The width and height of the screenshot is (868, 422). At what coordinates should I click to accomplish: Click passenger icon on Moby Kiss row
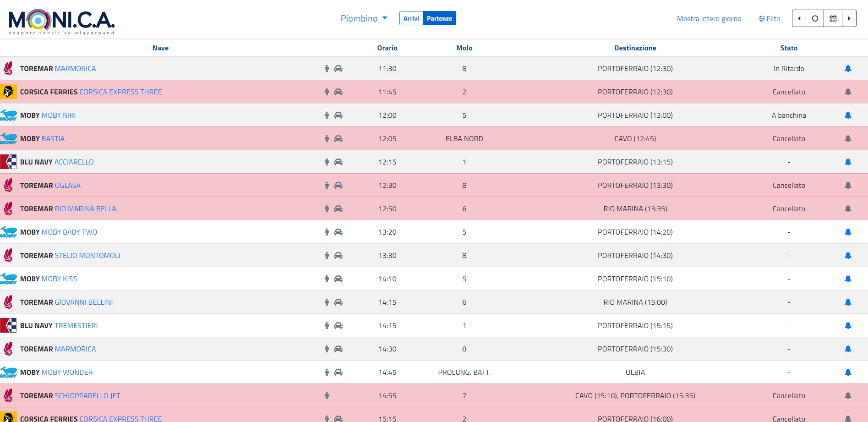pos(327,279)
